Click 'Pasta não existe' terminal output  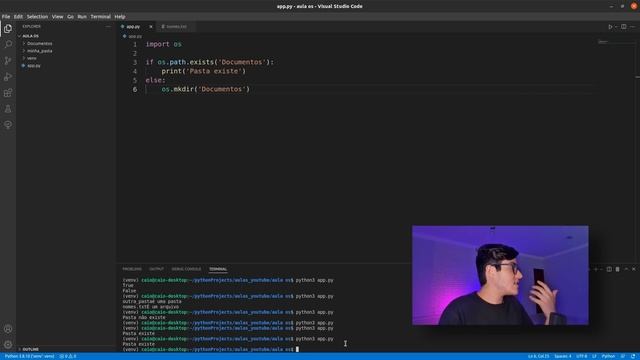pyautogui.click(x=144, y=318)
